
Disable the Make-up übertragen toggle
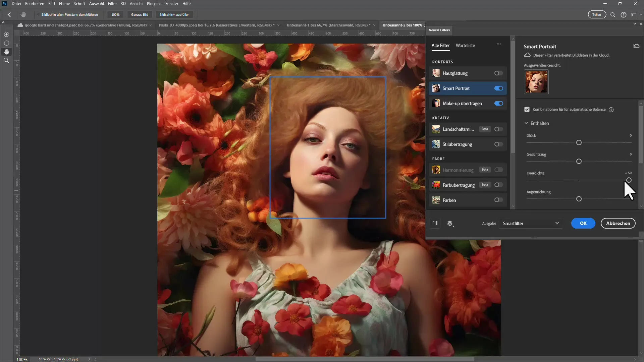pyautogui.click(x=498, y=103)
